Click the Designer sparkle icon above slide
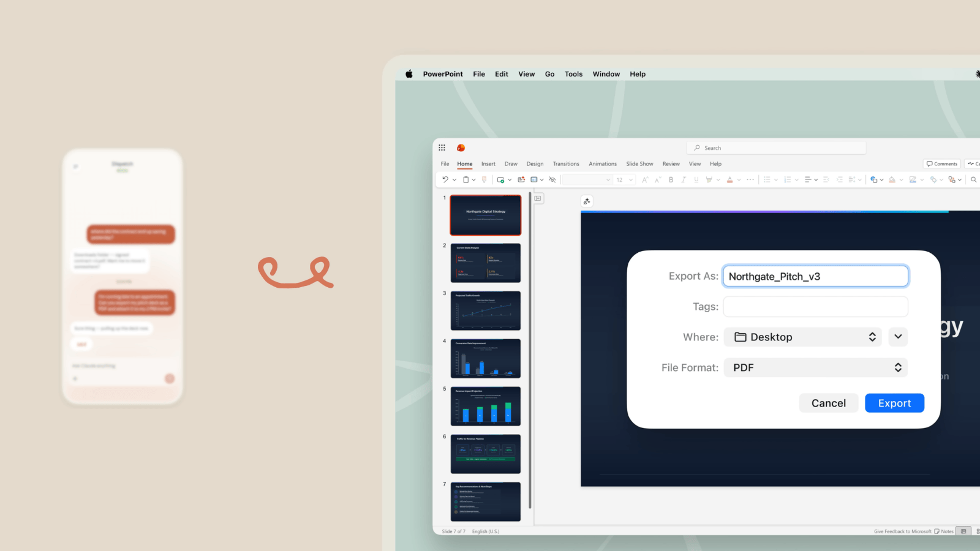 tap(587, 201)
